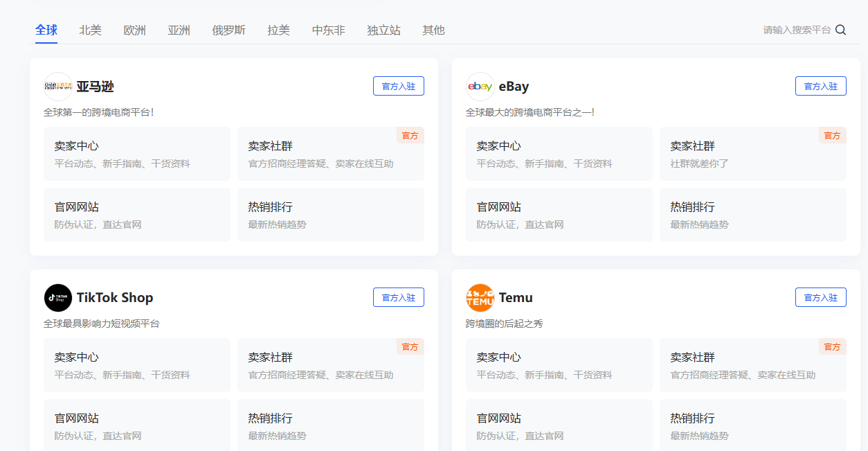Screen dimensions: 868x451
Task: Open 亚马逊 卖家中心 card
Action: (137, 154)
